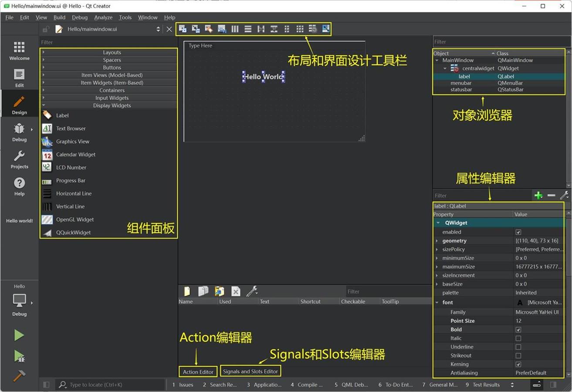The height and width of the screenshot is (392, 572).
Task: Open the Analyze menu
Action: point(103,17)
